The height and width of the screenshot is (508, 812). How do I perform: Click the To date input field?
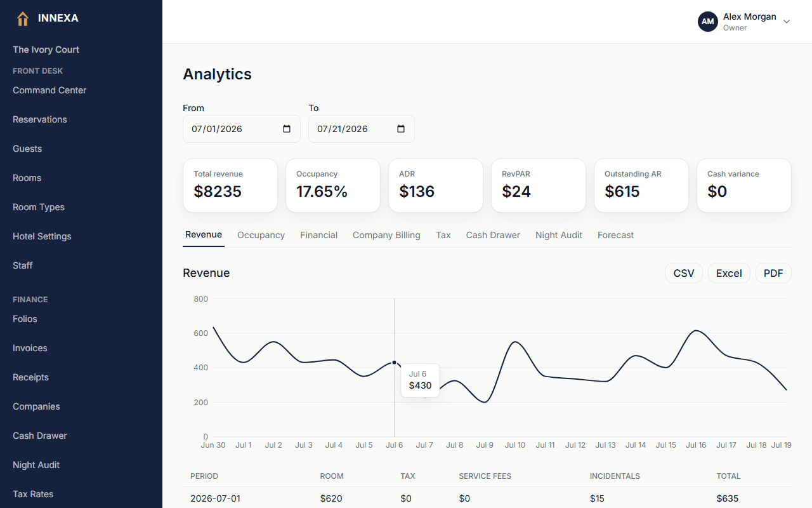362,129
